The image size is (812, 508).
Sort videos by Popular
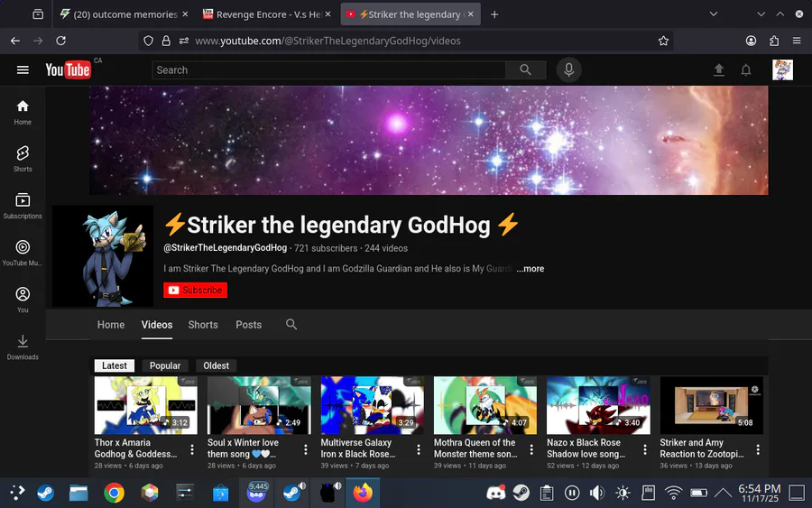pos(165,365)
